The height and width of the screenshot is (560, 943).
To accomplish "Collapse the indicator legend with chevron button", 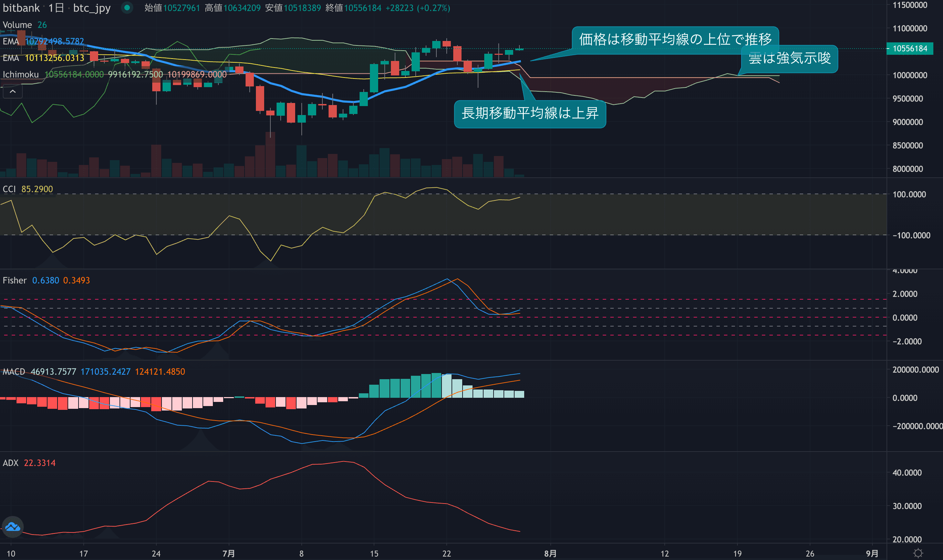I will pos(12,92).
